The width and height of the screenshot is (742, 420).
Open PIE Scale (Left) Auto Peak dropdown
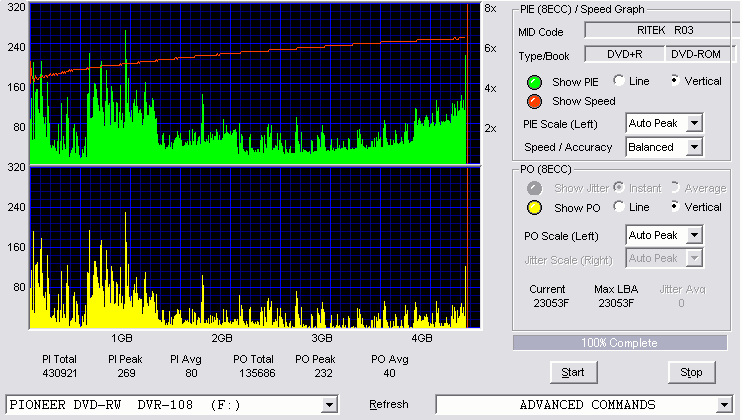694,123
